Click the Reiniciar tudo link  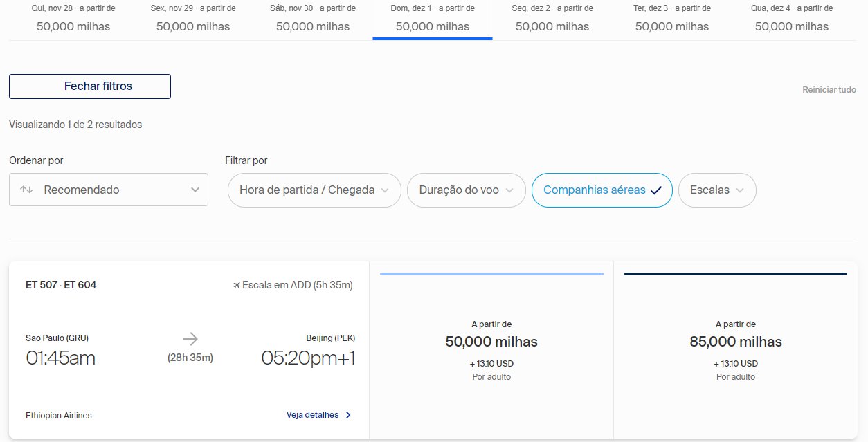829,90
